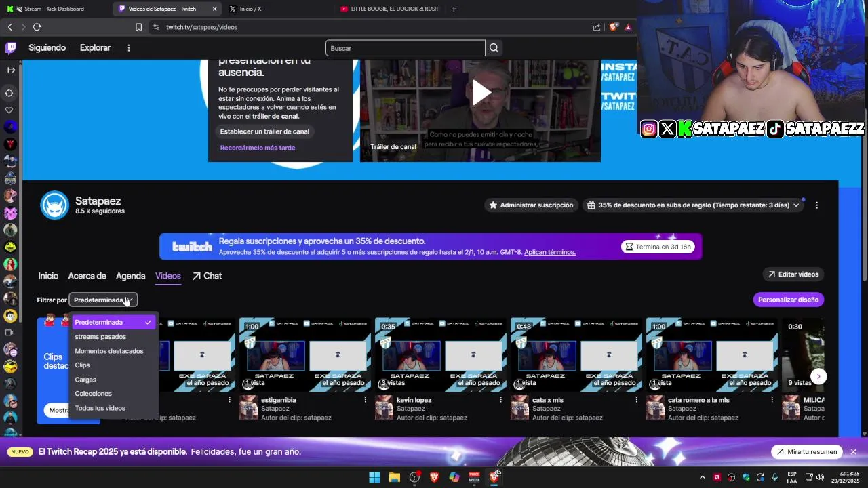Open the cata x mis clip thumbnail
Screen dimensions: 868x488
(576, 354)
